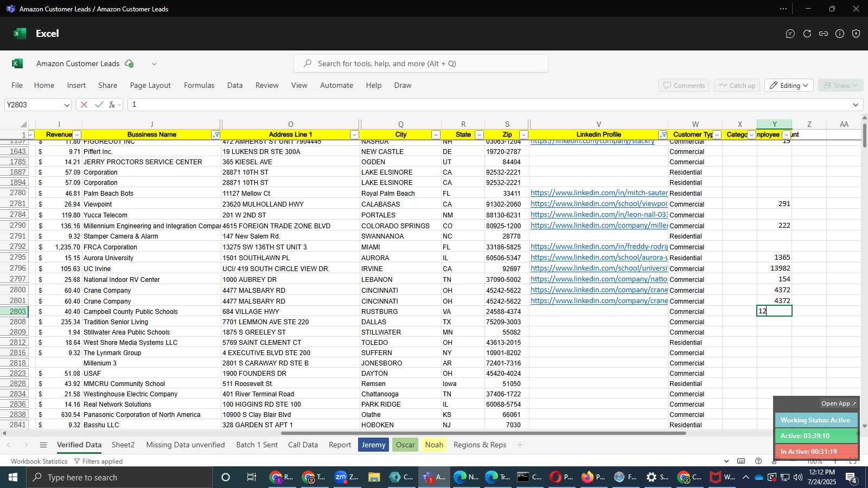This screenshot has height=488, width=868.
Task: Open the Windows Start menu
Action: (x=13, y=477)
